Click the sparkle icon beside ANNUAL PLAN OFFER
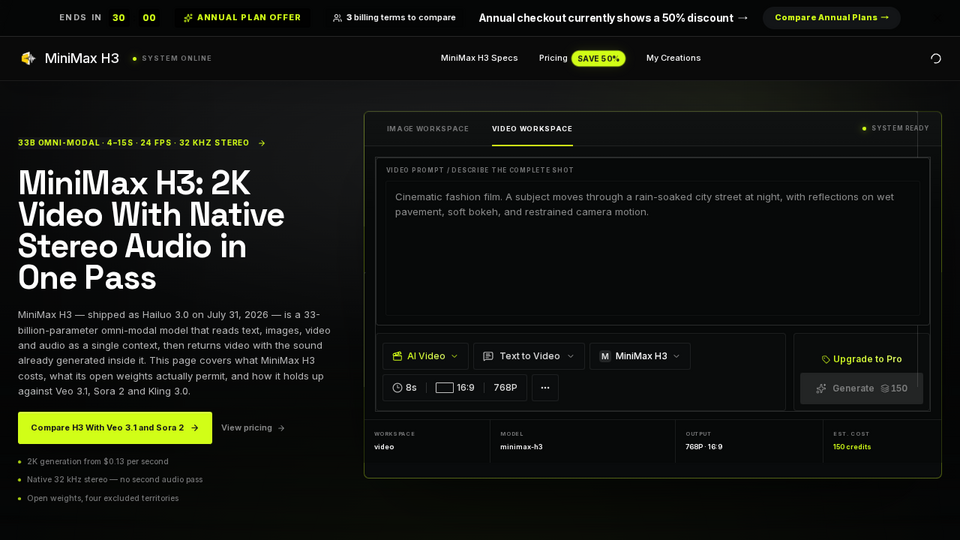 [188, 18]
